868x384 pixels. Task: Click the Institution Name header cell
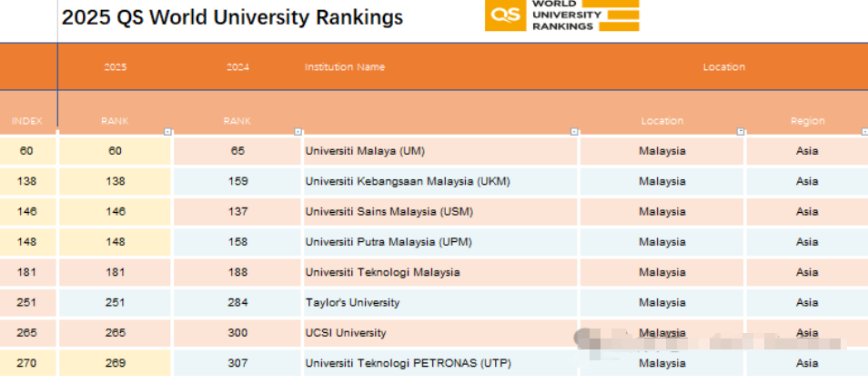point(344,66)
